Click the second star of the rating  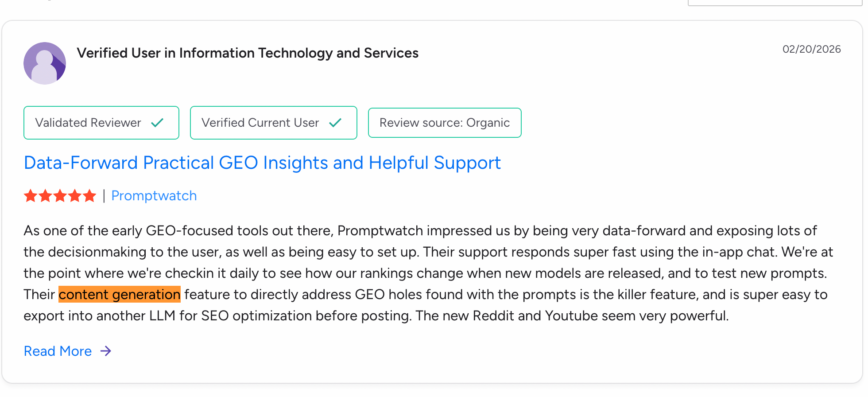[x=45, y=195]
